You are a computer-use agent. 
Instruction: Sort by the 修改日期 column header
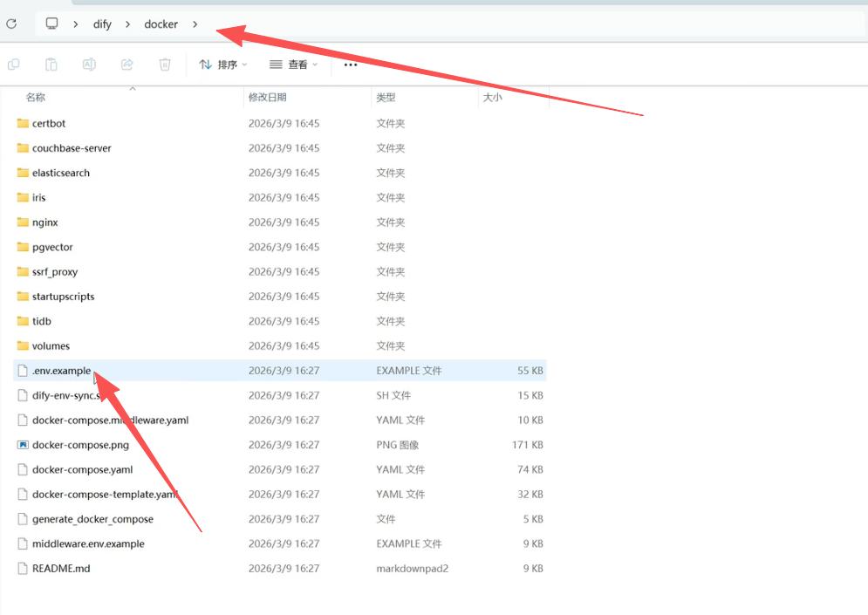pos(267,98)
